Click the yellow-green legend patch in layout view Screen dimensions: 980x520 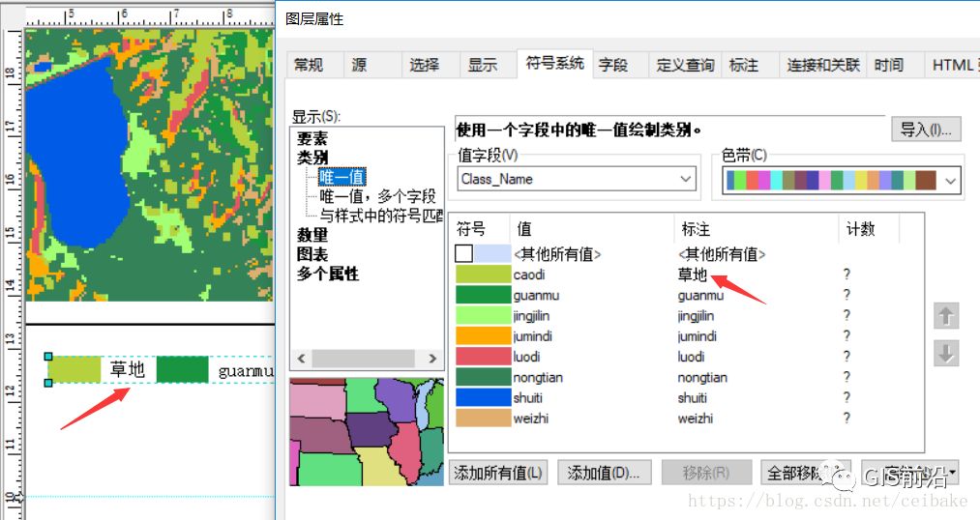(74, 369)
